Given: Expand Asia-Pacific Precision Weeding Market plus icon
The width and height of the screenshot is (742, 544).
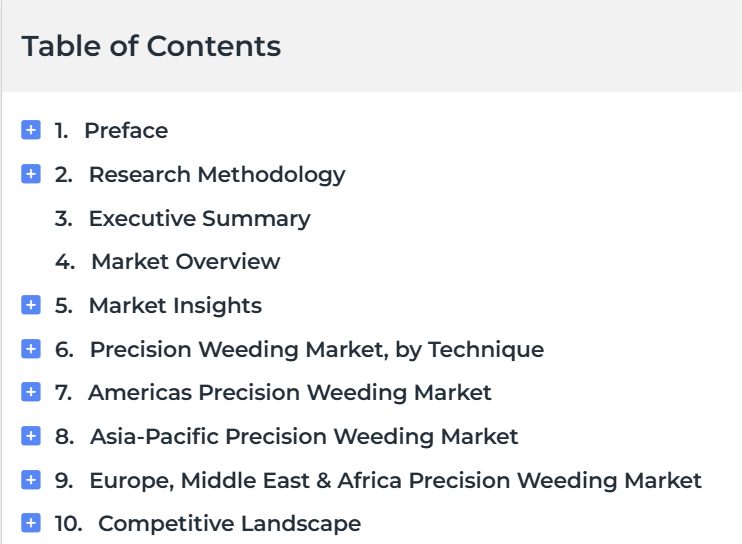Looking at the screenshot, I should (31, 436).
